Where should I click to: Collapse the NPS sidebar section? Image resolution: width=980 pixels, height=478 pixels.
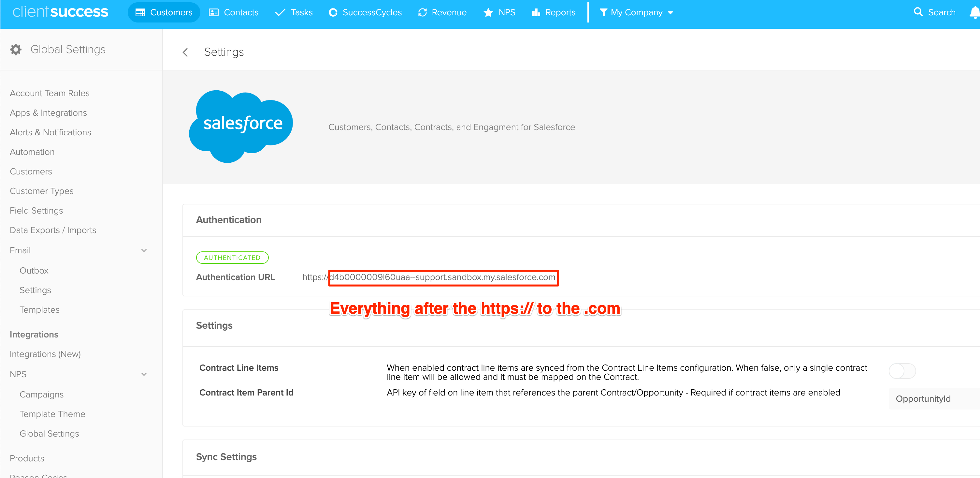point(144,374)
